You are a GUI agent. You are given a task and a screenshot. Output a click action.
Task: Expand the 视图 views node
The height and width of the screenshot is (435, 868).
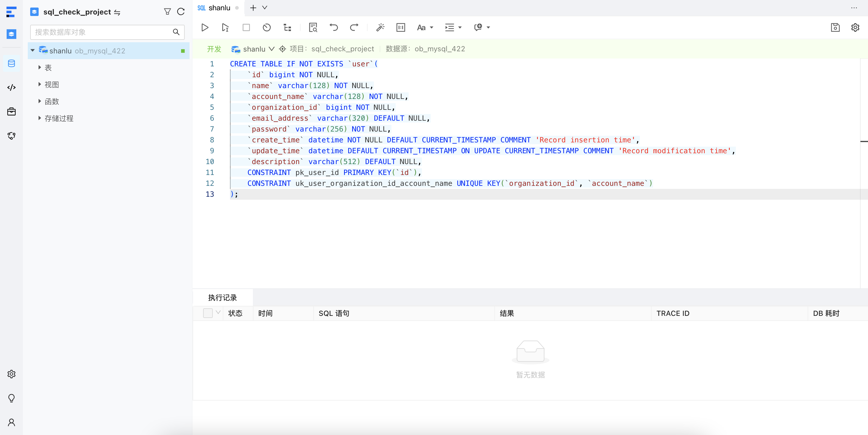click(x=40, y=84)
